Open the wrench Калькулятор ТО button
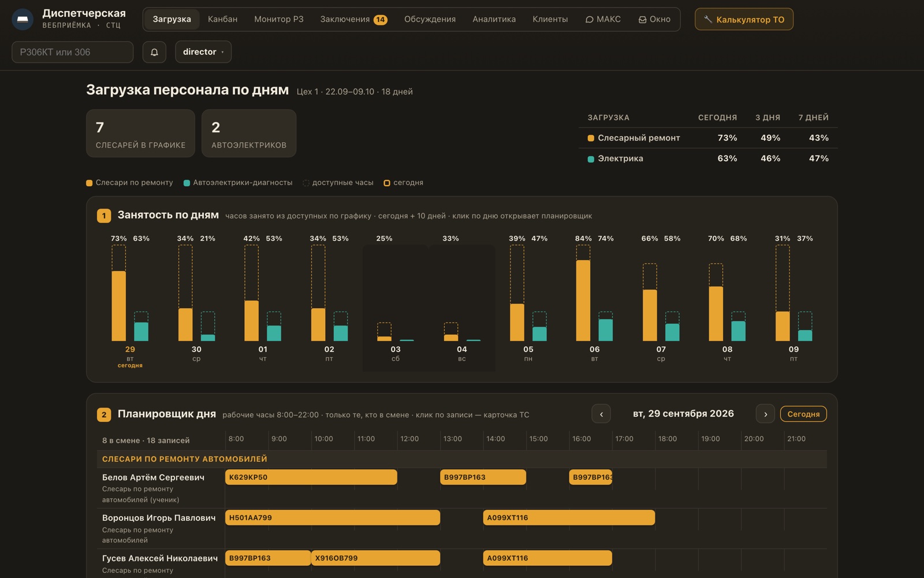Viewport: 924px width, 578px height. click(x=744, y=19)
